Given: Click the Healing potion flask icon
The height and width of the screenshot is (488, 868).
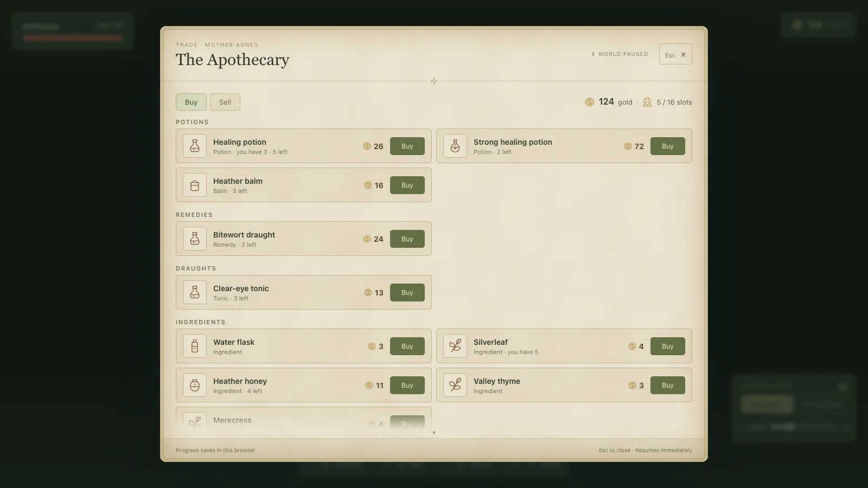Looking at the screenshot, I should [x=195, y=146].
